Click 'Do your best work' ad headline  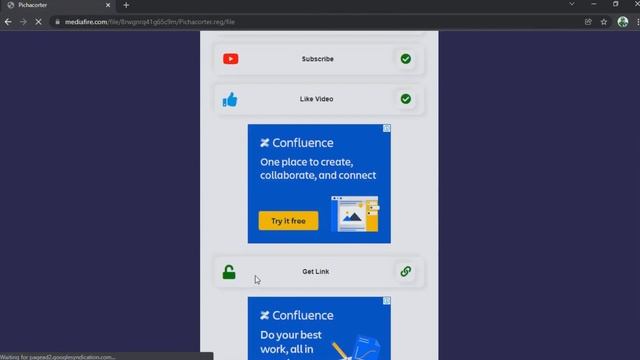click(291, 342)
